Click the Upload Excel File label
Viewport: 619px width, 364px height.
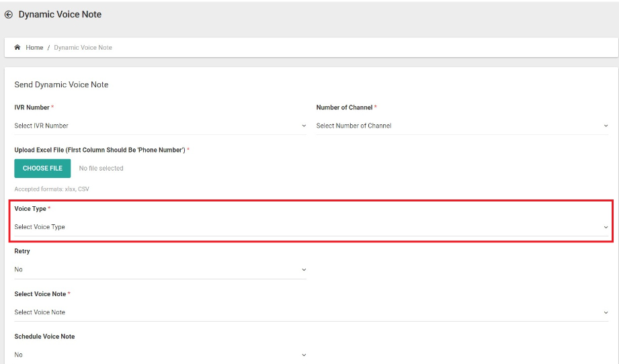click(100, 150)
